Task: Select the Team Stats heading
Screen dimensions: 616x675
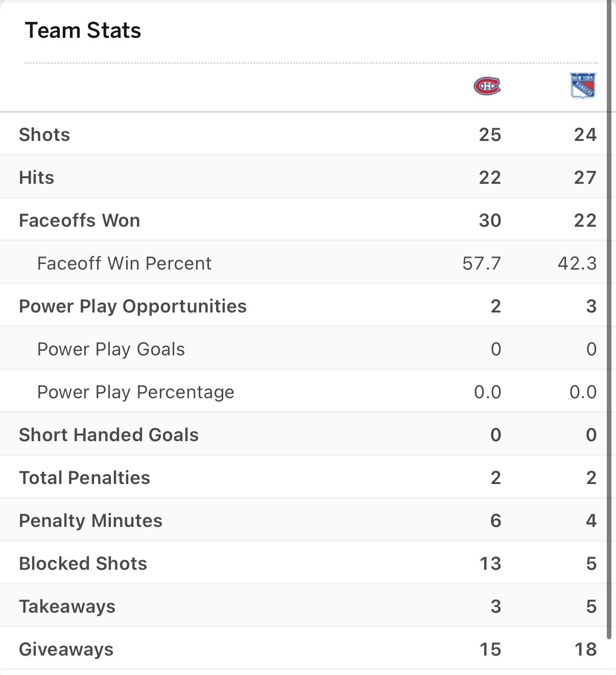Action: (83, 31)
